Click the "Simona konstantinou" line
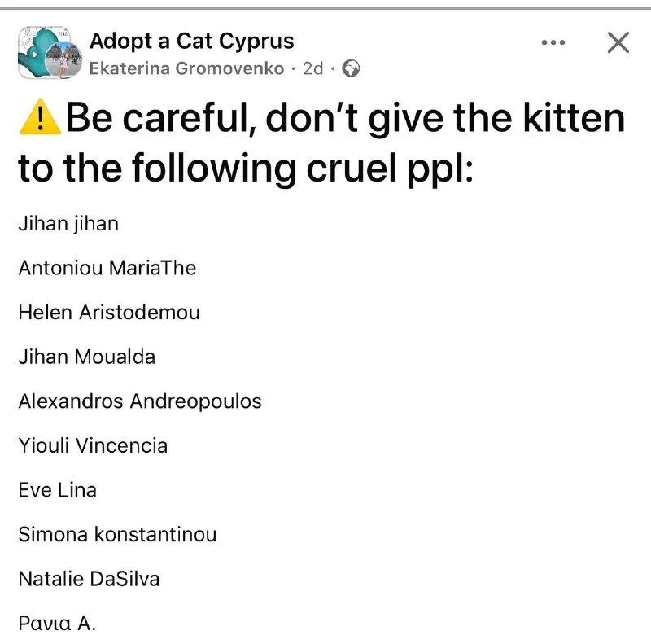 pos(117,535)
